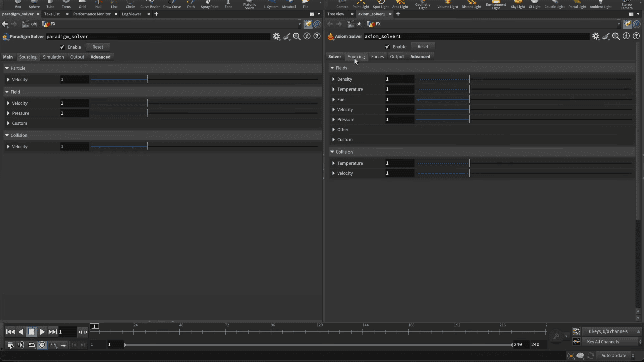
Task: Open the Axiom Solver help question icon
Action: tap(636, 36)
